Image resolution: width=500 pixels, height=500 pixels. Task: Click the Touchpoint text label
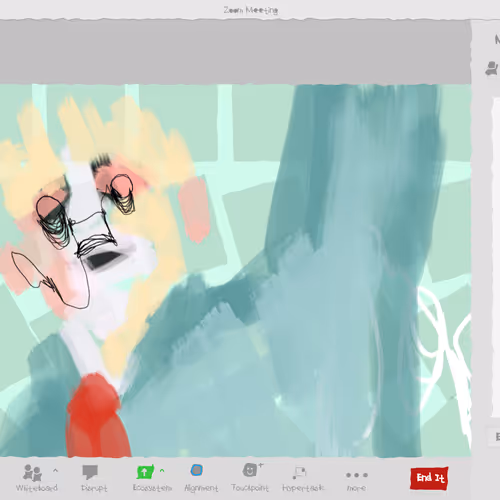(x=250, y=488)
